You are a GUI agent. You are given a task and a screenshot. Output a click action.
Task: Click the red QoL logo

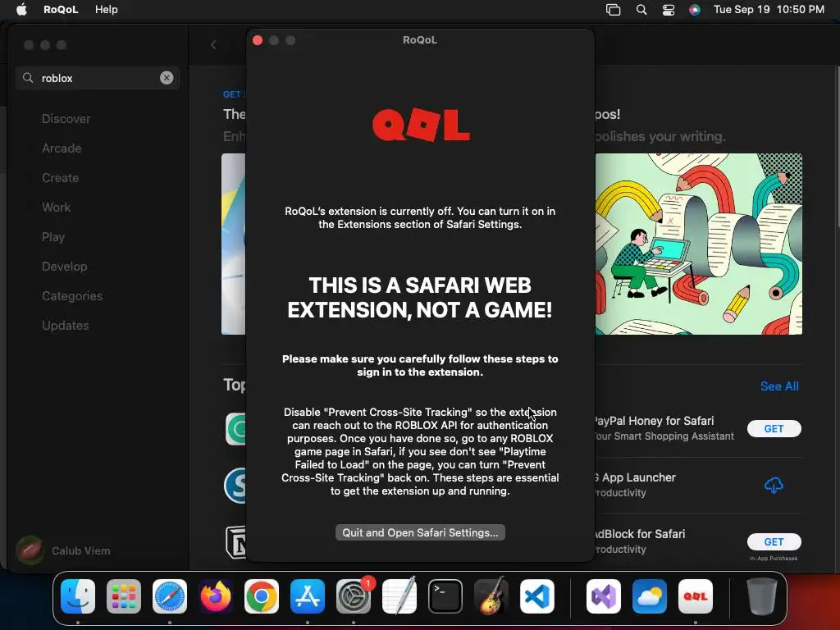(421, 125)
